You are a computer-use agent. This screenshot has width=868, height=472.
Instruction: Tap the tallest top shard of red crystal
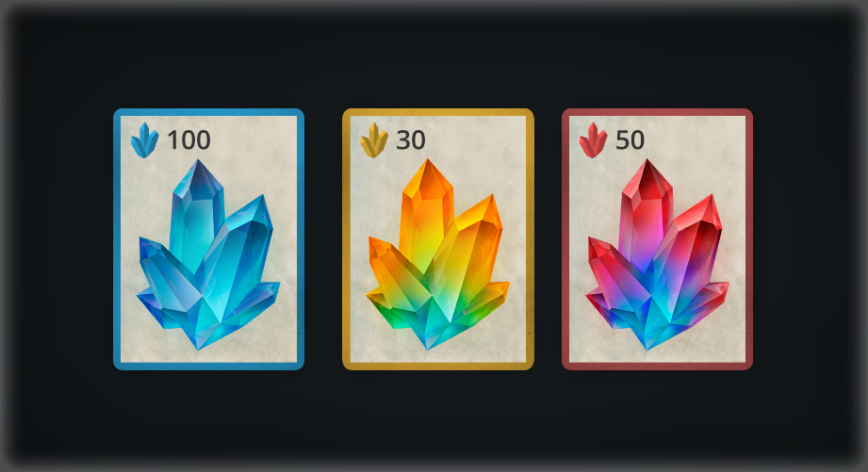point(647,210)
